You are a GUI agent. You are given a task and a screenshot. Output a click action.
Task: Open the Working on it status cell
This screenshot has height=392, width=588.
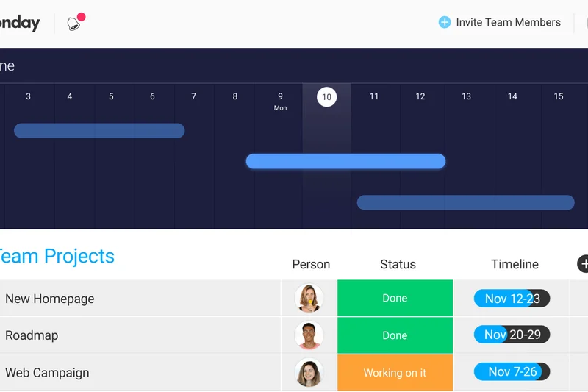[395, 373]
